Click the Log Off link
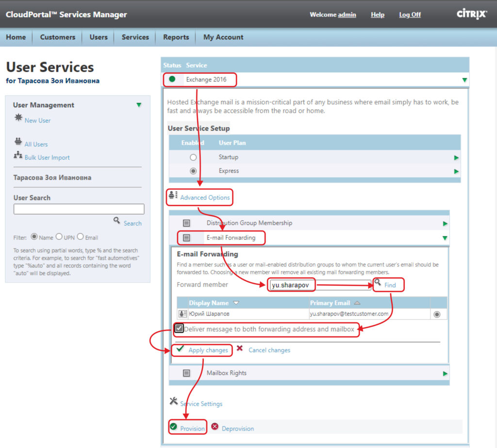The image size is (497, 448). [410, 15]
